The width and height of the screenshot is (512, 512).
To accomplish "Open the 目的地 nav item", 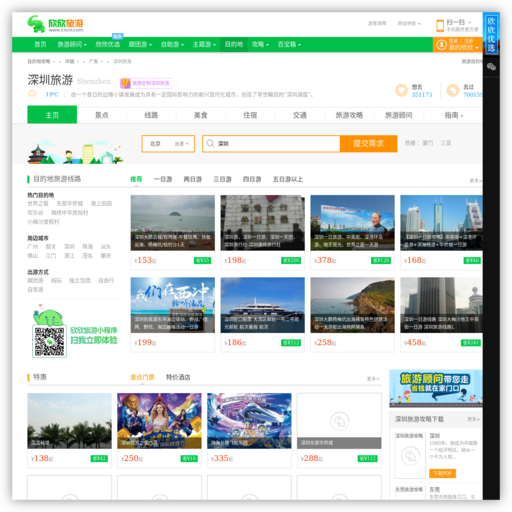I will pos(234,44).
